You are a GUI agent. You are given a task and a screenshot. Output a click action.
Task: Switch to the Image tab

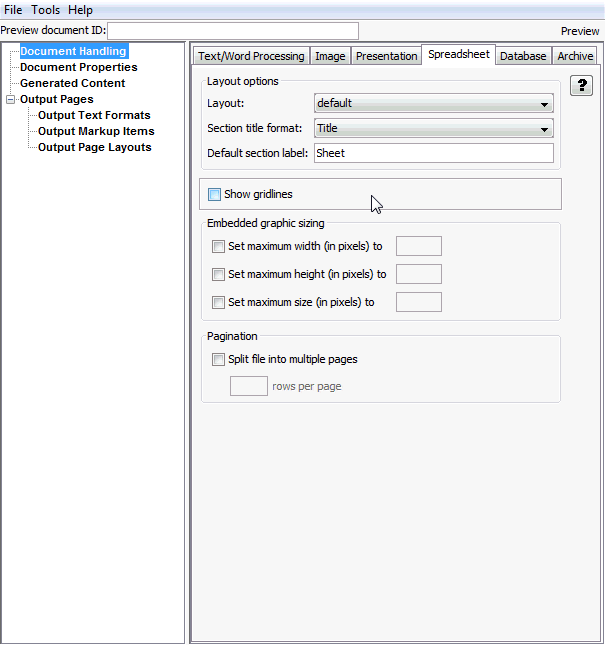tap(330, 56)
